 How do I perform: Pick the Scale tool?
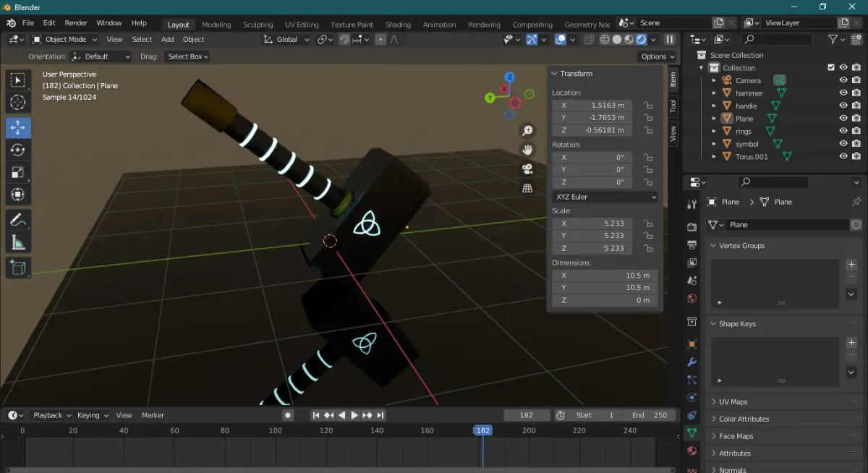(18, 172)
